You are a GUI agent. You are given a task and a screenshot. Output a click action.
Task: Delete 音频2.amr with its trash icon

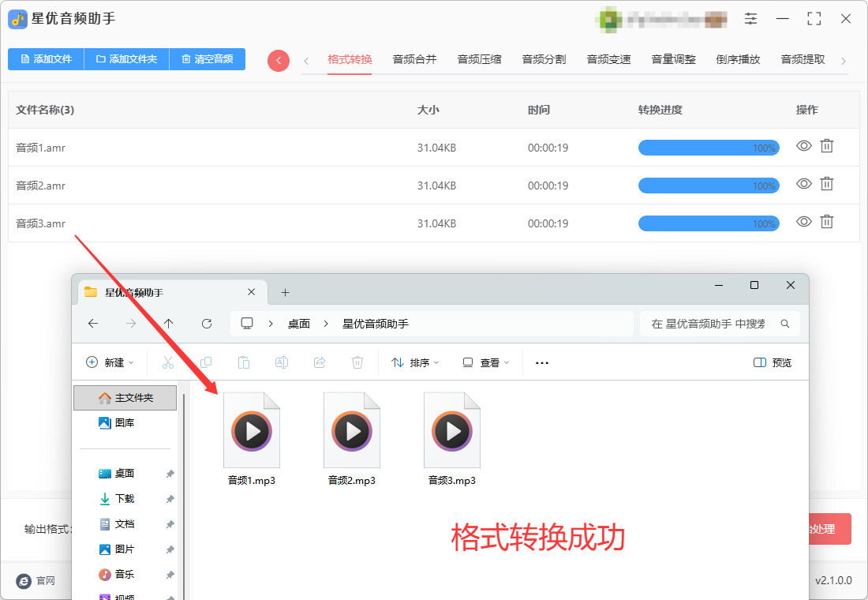pos(826,184)
